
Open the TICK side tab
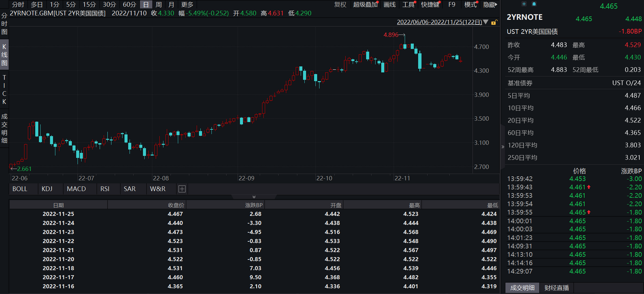pyautogui.click(x=4, y=89)
